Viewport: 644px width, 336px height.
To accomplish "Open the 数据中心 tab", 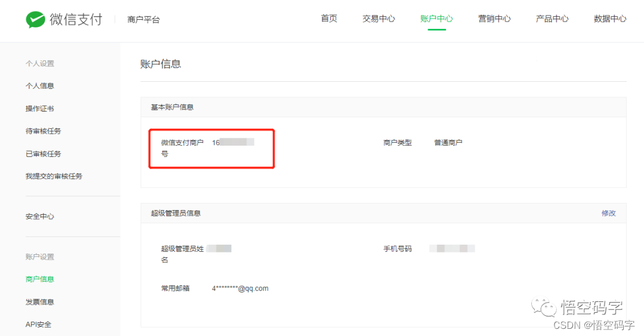I will tap(611, 19).
